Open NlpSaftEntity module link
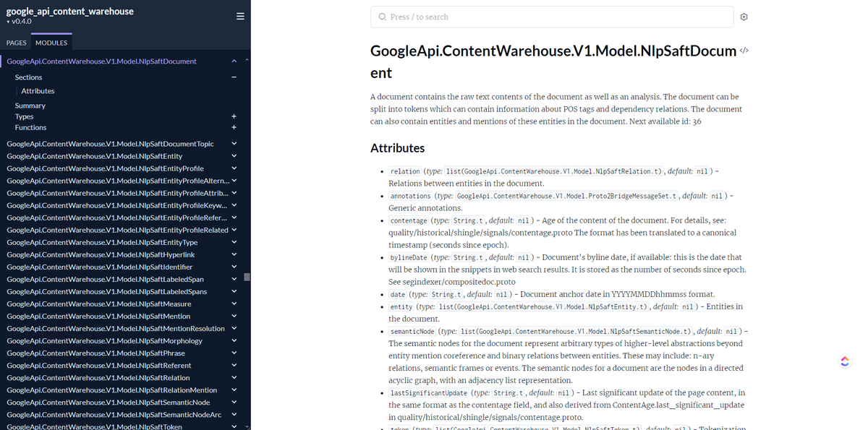 (x=94, y=156)
